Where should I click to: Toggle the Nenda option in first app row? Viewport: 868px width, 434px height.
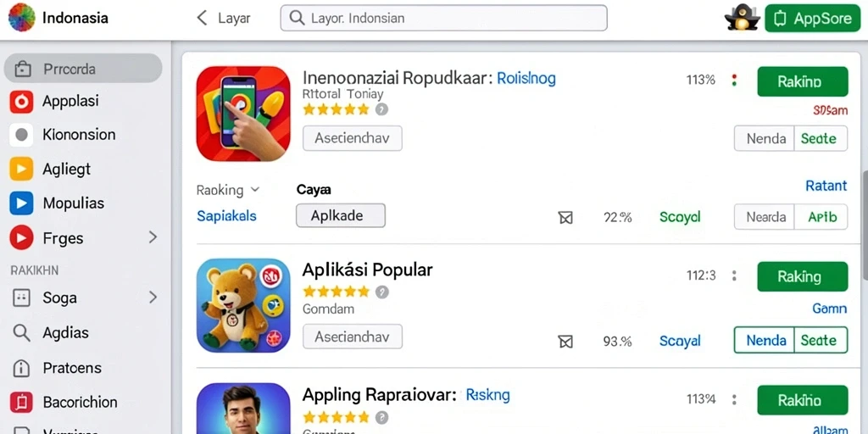764,138
